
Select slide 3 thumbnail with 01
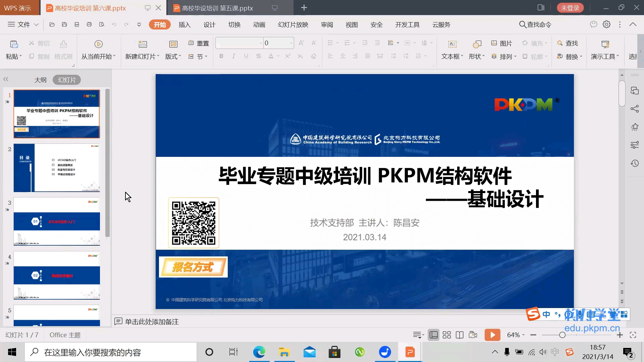pos(57,222)
